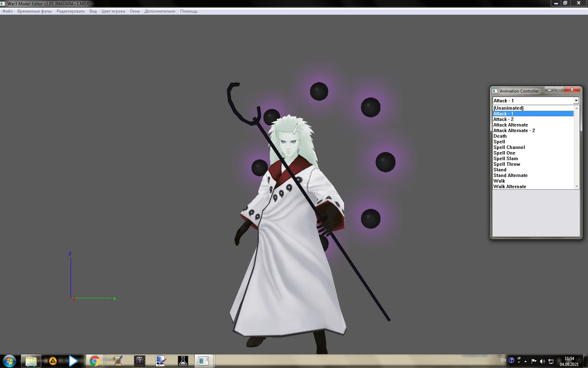
Task: Select the plain Stand animation
Action: (533, 170)
